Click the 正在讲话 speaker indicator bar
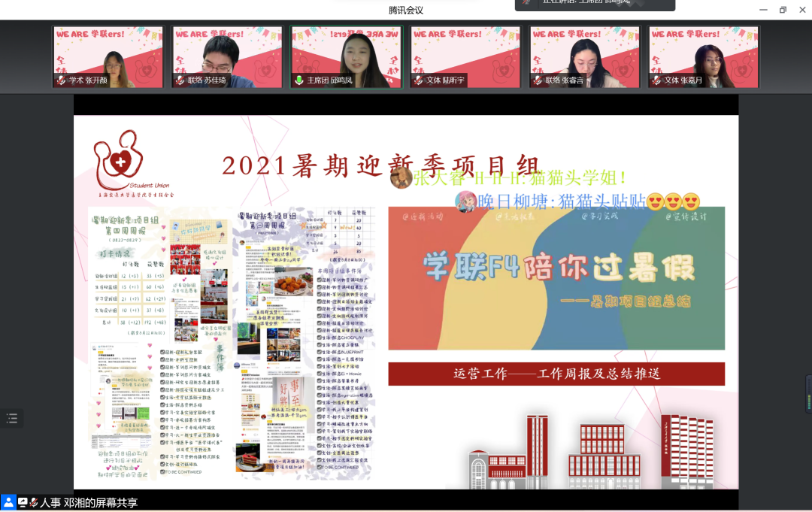 595,5
